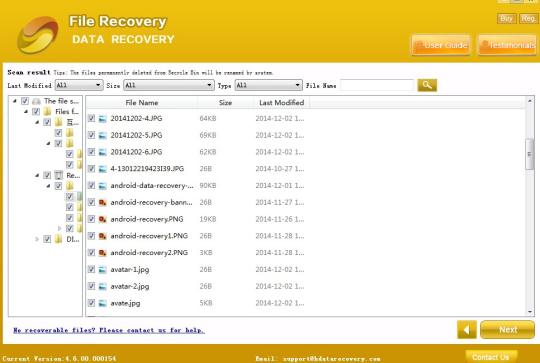This screenshot has width=540, height=363.
Task: Open the Testimonials page
Action: tap(507, 45)
